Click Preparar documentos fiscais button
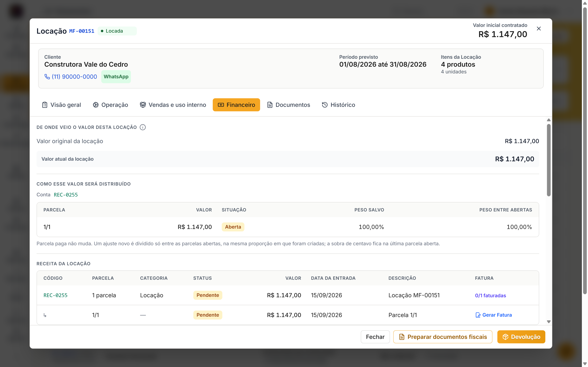 point(443,337)
